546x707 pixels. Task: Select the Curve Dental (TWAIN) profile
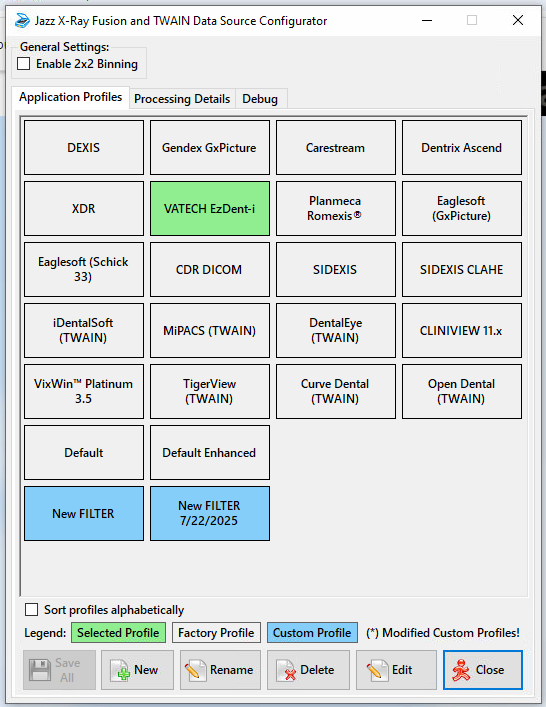point(335,391)
